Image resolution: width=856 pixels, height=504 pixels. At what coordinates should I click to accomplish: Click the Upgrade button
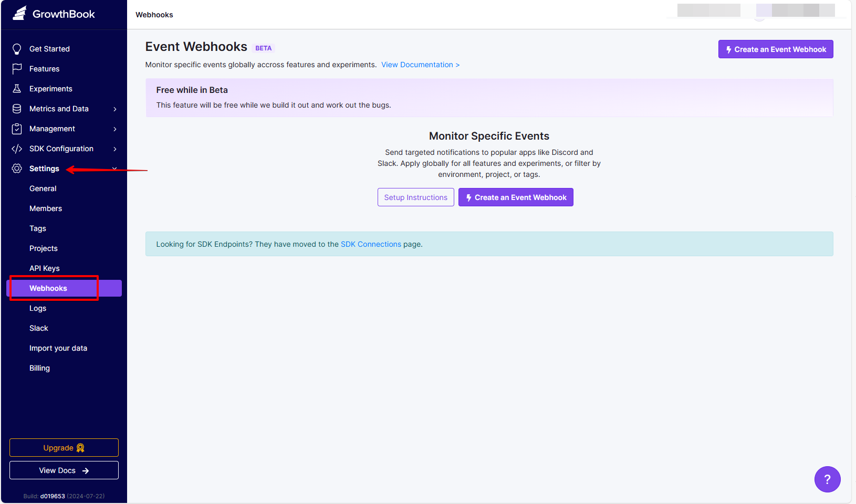[64, 447]
